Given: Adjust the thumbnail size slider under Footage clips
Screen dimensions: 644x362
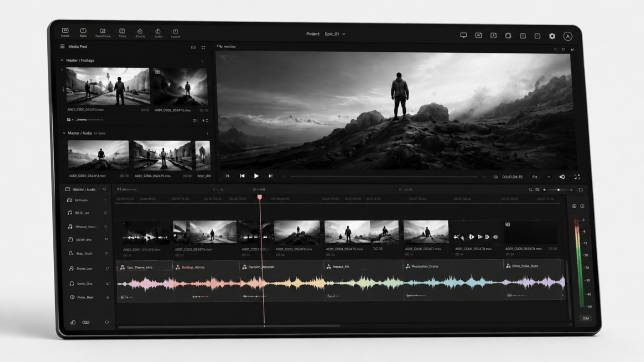Looking at the screenshot, I should click(x=90, y=120).
